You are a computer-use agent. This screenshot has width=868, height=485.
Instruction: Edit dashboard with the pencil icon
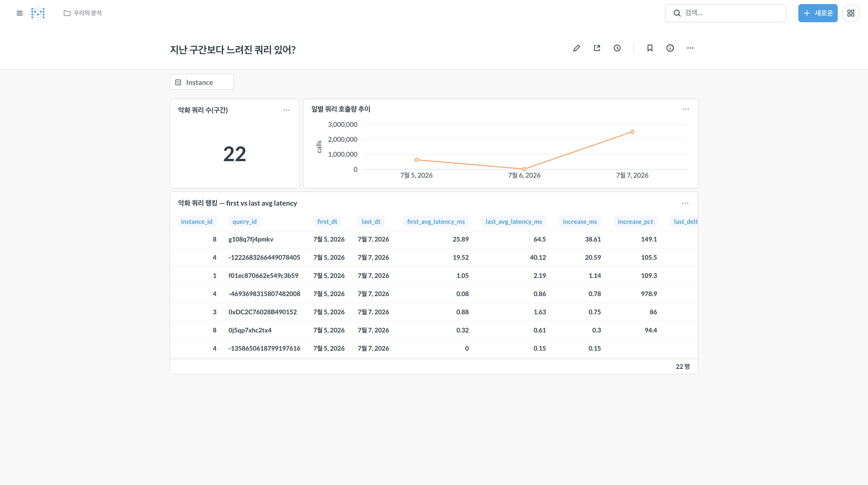pyautogui.click(x=577, y=48)
